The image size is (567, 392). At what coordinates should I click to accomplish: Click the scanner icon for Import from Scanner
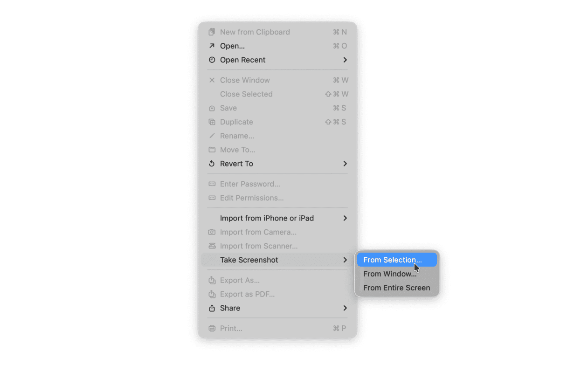click(x=212, y=246)
